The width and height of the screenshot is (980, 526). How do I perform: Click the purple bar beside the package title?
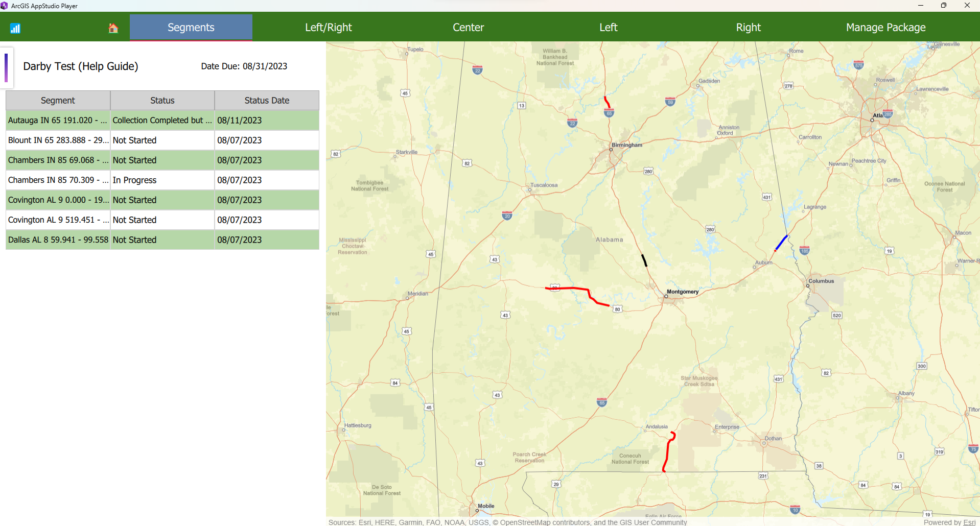[6, 68]
